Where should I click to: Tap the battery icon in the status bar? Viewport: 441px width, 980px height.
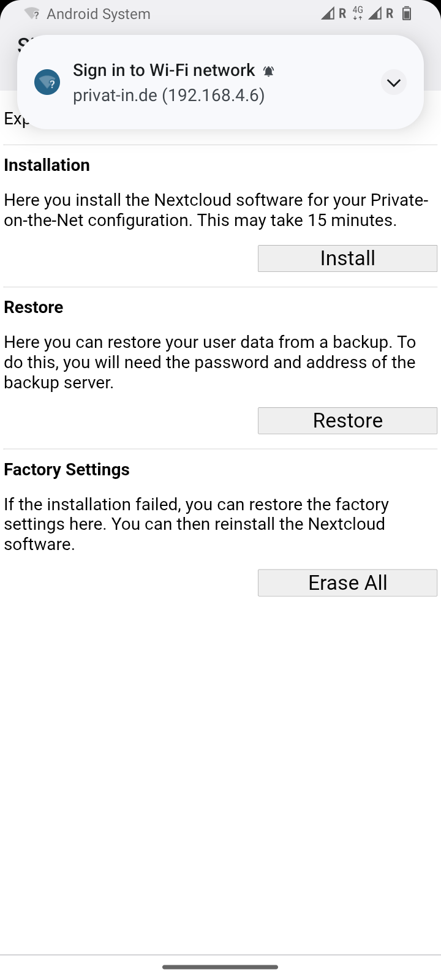click(x=407, y=13)
